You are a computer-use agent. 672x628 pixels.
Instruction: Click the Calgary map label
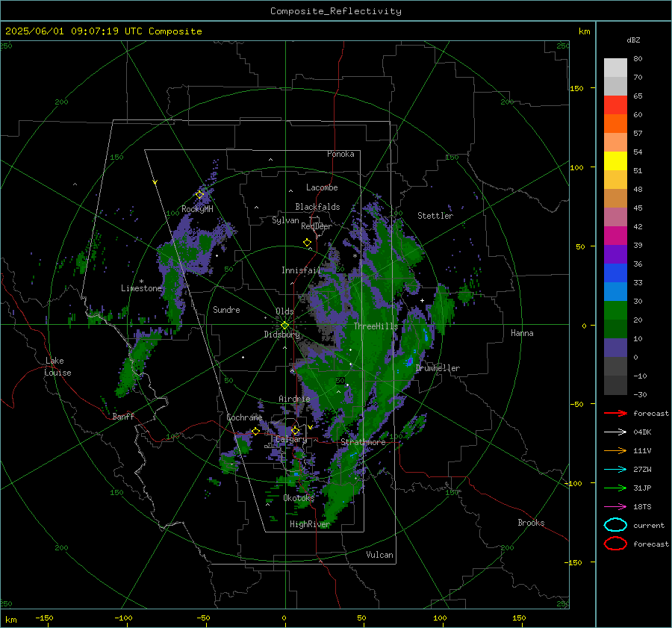tap(291, 439)
